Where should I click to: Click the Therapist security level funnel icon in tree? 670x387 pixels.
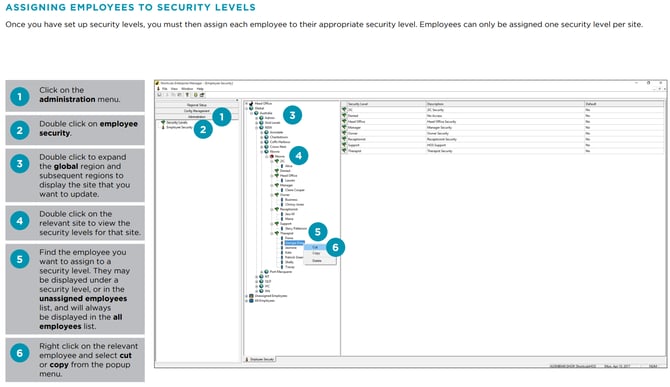coord(276,233)
